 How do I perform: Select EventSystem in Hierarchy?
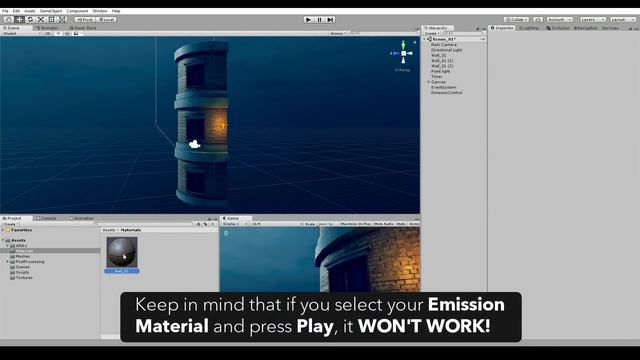pos(443,87)
